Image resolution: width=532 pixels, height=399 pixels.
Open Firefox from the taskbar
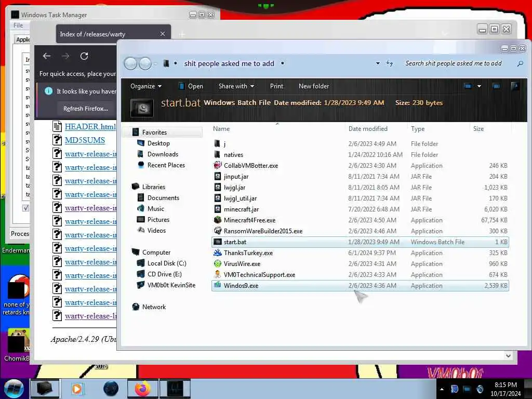[x=142, y=389]
